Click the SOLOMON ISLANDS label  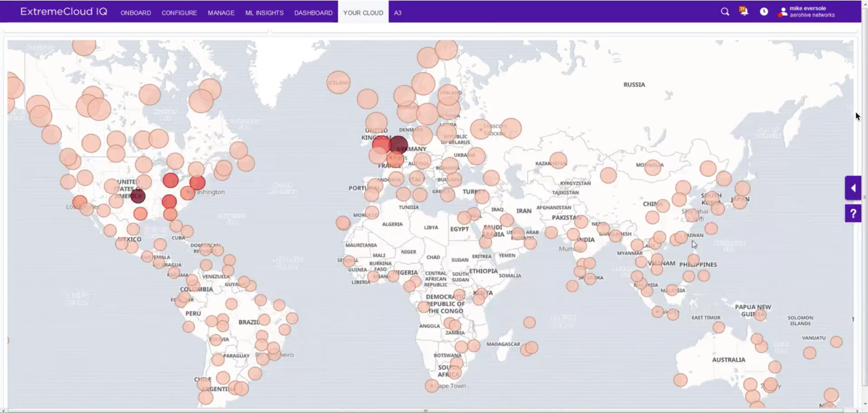(x=800, y=321)
